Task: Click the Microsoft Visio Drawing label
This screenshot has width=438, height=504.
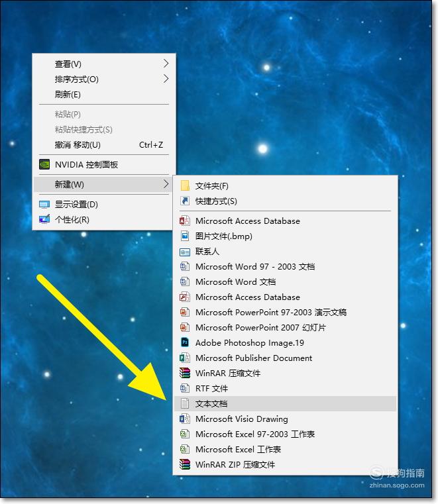Action: click(241, 419)
